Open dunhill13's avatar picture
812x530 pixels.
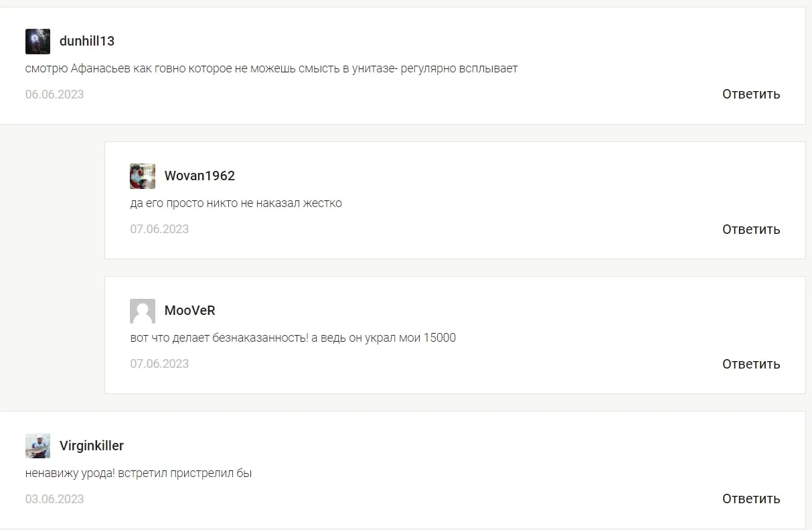pos(37,42)
